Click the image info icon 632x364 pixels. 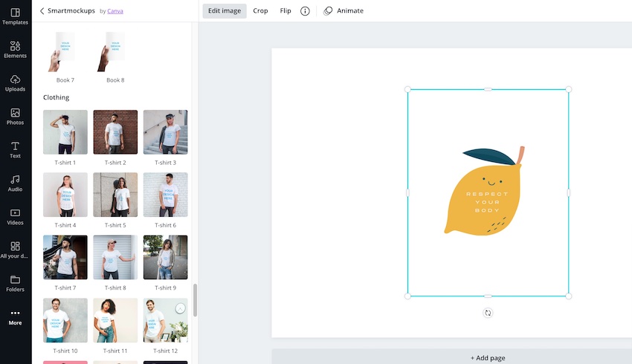point(305,11)
